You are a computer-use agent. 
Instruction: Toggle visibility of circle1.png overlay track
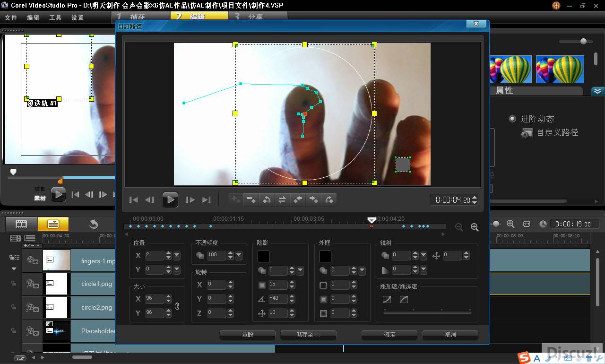[32, 284]
